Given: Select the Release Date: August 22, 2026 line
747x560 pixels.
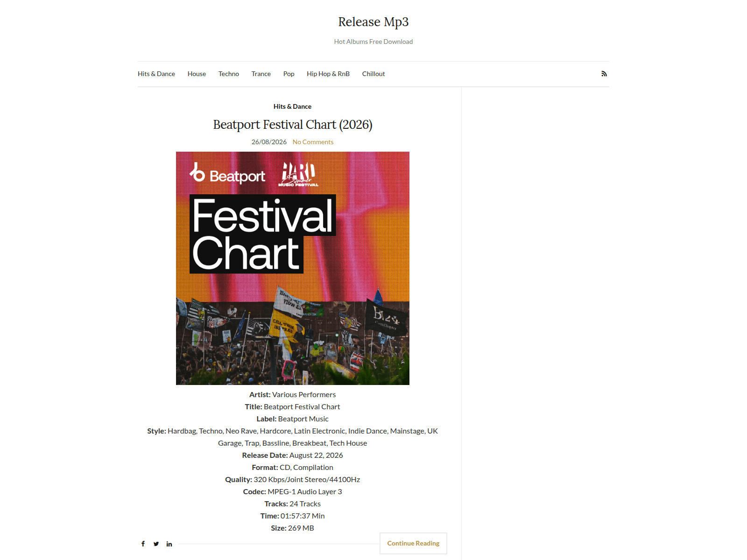Looking at the screenshot, I should pyautogui.click(x=293, y=455).
